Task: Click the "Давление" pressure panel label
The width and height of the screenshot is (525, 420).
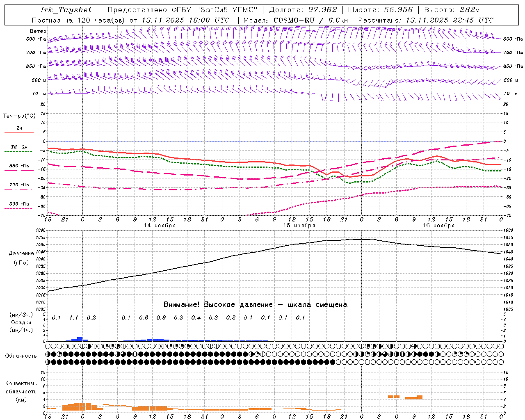Action: click(x=21, y=253)
